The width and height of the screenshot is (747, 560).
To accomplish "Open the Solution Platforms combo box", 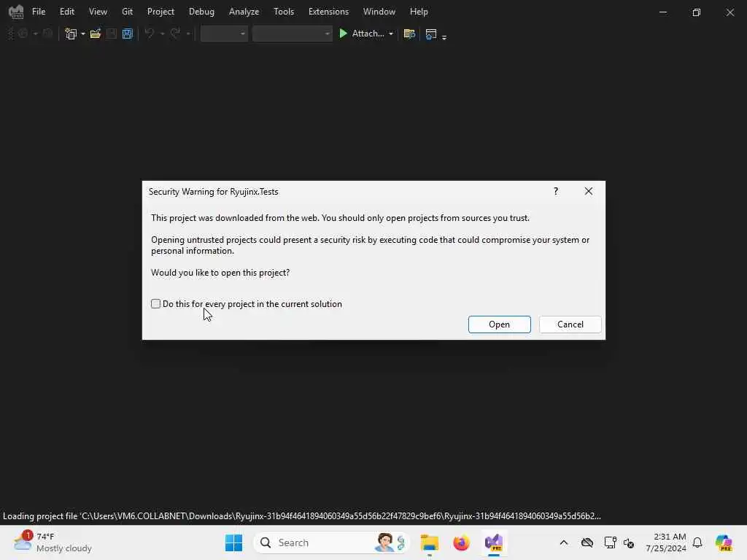I will (x=292, y=34).
